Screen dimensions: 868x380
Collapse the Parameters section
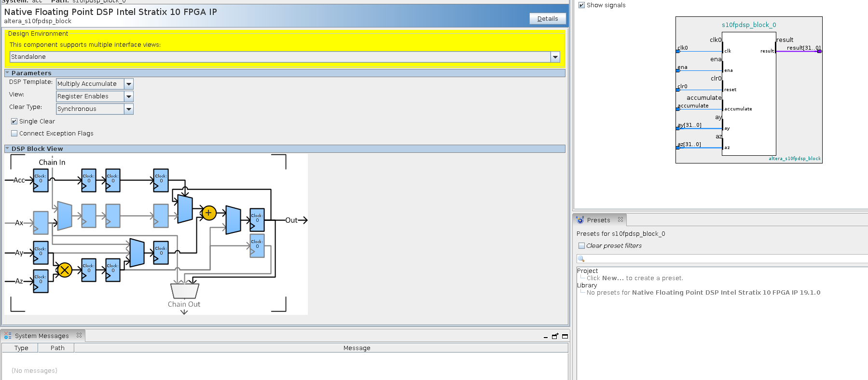point(7,73)
